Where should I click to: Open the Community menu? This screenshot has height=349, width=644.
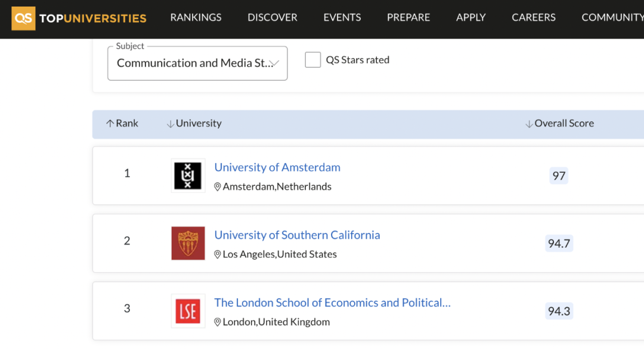point(612,17)
